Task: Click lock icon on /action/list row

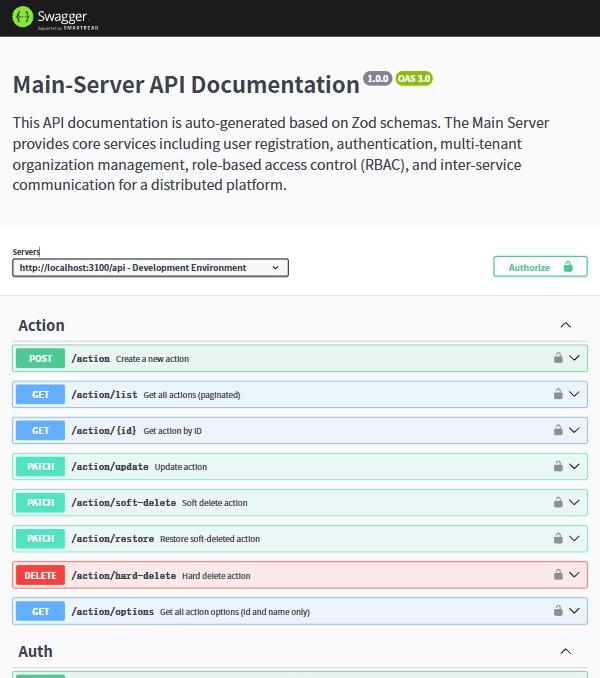Action: pos(558,393)
